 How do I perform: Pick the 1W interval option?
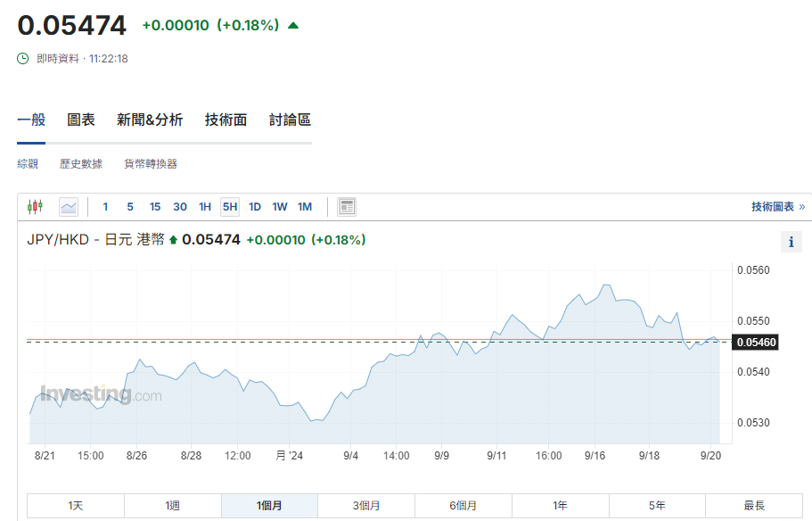[x=280, y=207]
